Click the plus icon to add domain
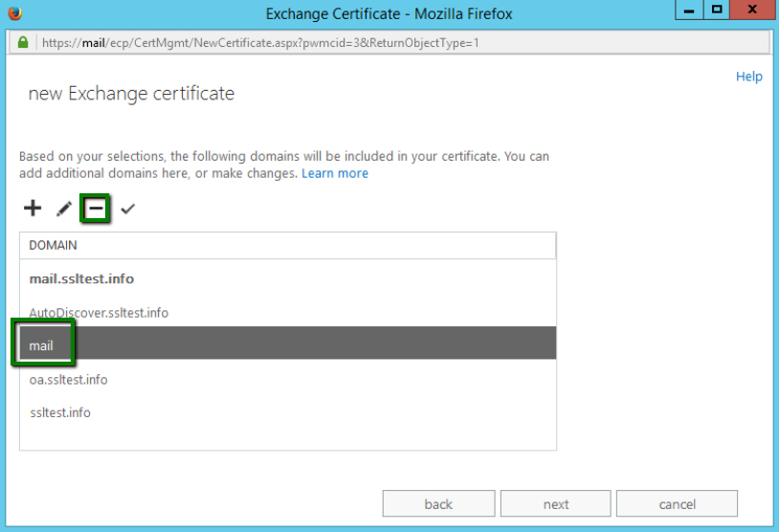779x532 pixels. tap(33, 208)
